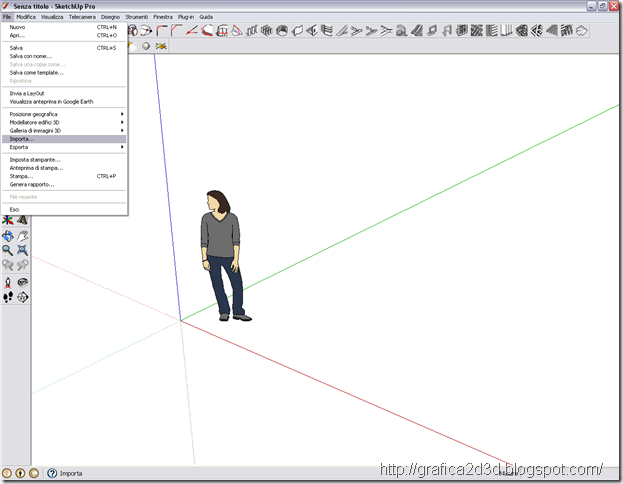
Task: Expand the Esporta submenu
Action: [x=64, y=147]
